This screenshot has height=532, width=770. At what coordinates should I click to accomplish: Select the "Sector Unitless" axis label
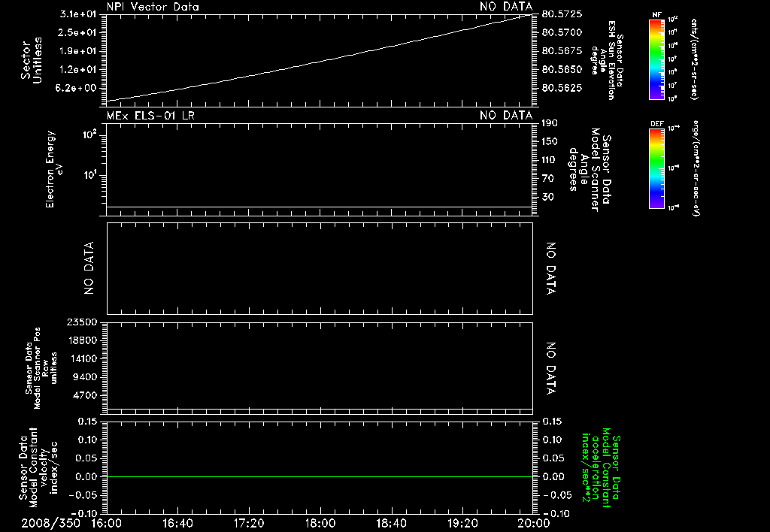coord(32,60)
